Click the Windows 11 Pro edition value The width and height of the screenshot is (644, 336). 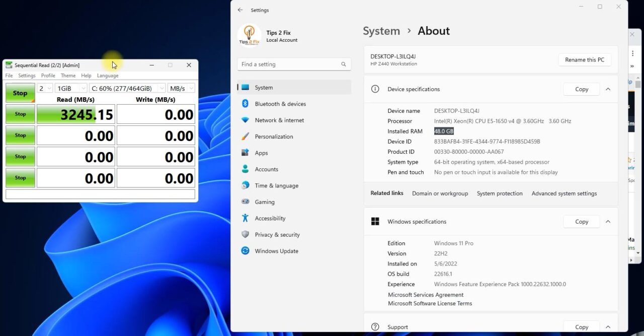[454, 243]
